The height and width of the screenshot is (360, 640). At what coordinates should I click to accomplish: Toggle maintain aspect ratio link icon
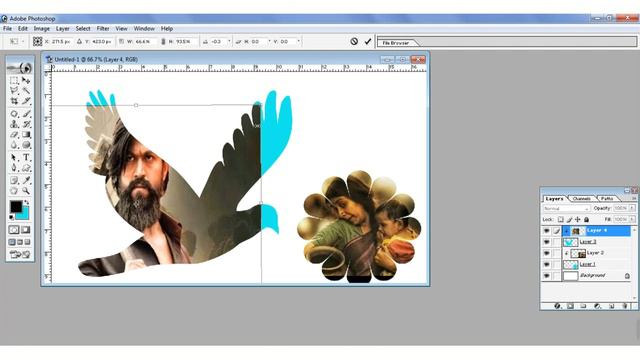(x=163, y=41)
